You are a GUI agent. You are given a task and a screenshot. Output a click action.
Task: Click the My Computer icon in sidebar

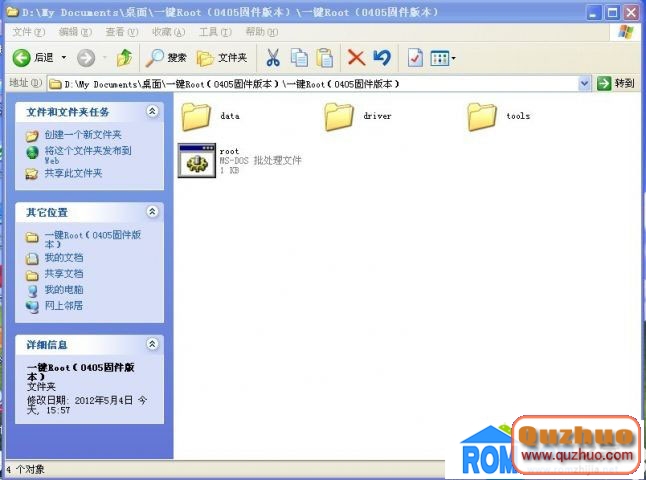click(x=32, y=291)
